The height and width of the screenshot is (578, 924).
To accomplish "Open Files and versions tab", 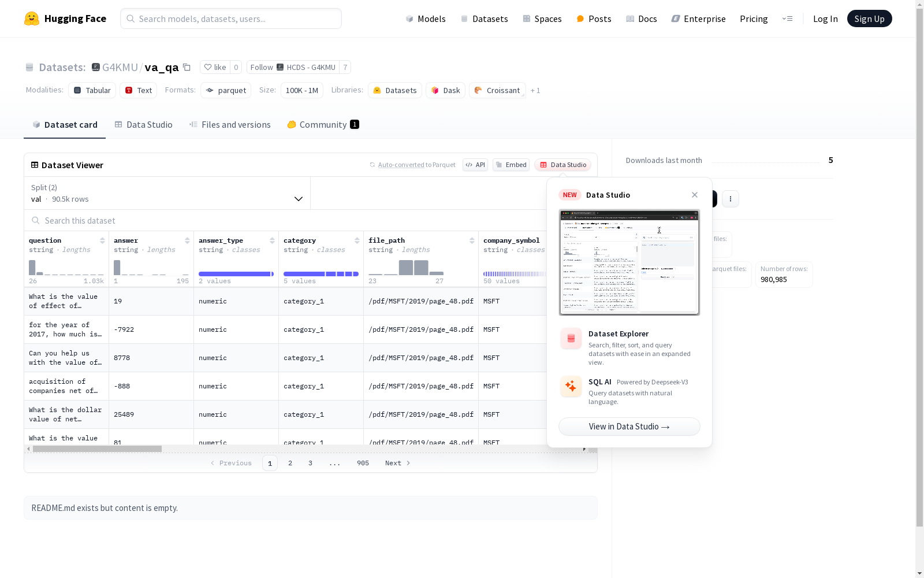I will click(230, 125).
